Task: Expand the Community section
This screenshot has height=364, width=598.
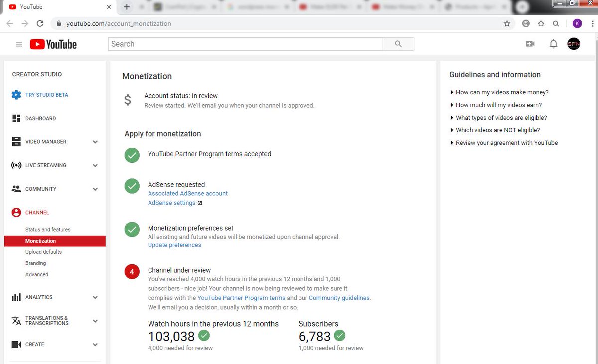Action: click(95, 189)
